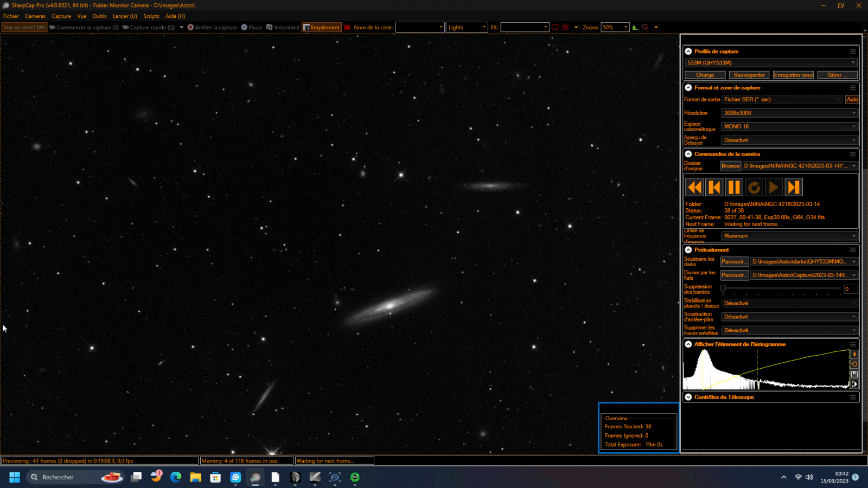Open the Outils menu
This screenshot has width=868, height=488.
point(99,16)
